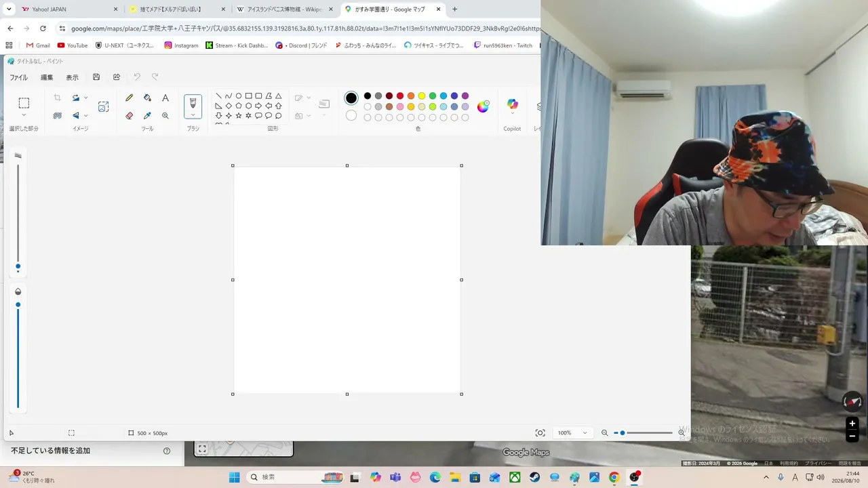This screenshot has height=488, width=868.
Task: Select the rectangular selection tool
Action: click(24, 103)
